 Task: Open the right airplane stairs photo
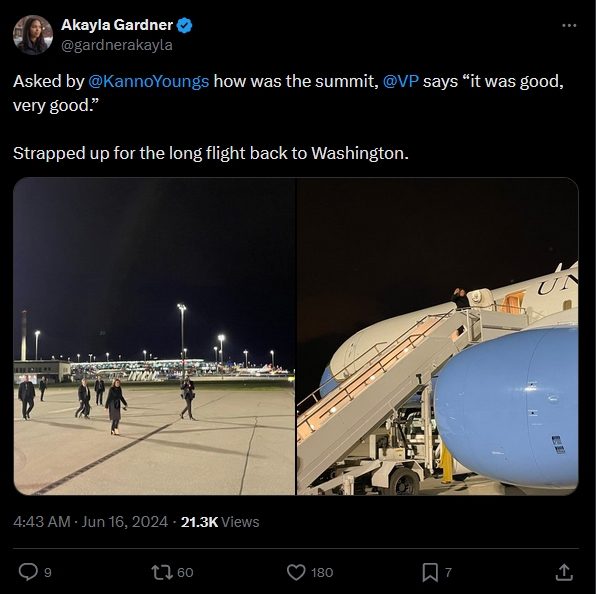pos(437,336)
